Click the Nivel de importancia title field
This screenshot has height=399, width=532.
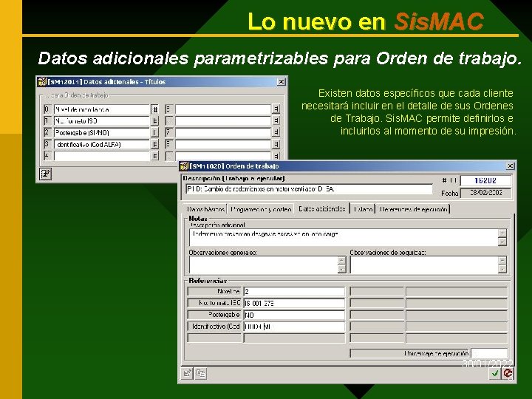[101, 109]
